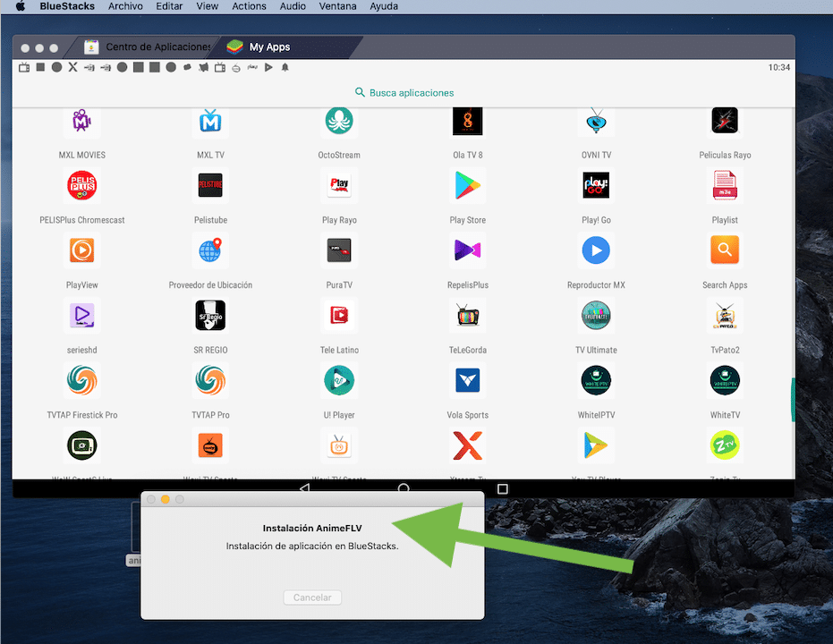This screenshot has width=833, height=644.
Task: Launch the PuraTV app
Action: (x=338, y=250)
